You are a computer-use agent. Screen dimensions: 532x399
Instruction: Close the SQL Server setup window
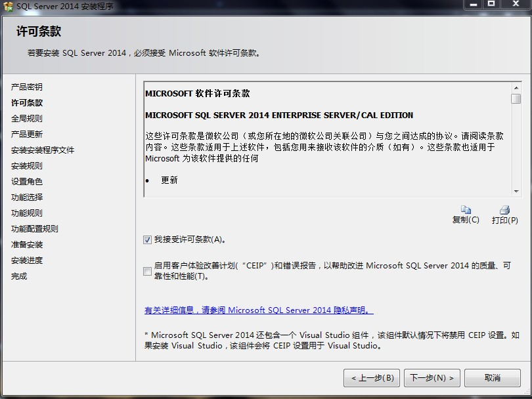tap(516, 5)
